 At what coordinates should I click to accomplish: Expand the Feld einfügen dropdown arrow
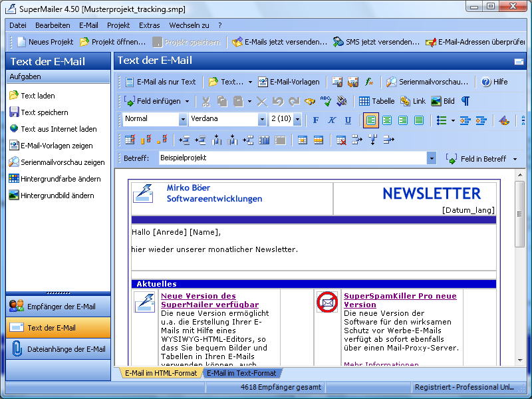pyautogui.click(x=188, y=101)
